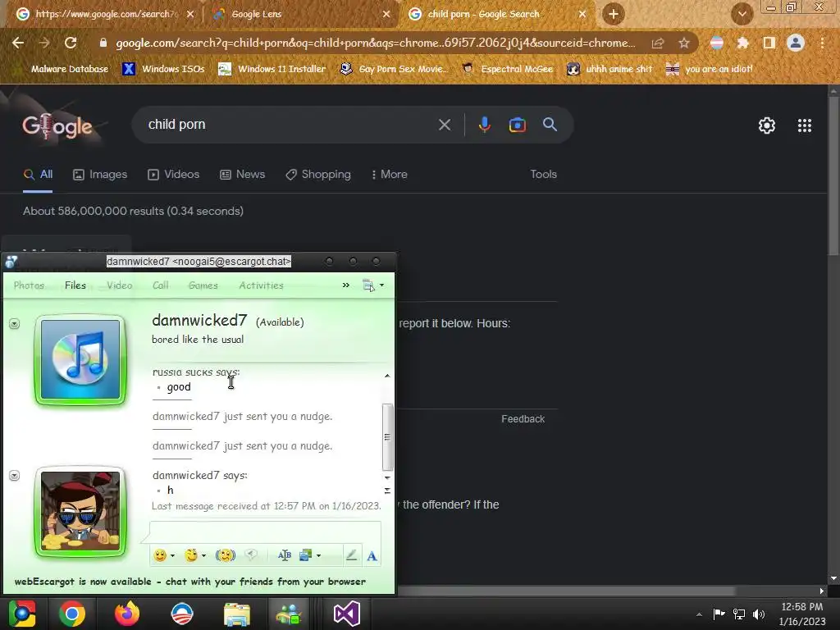
Task: Open the wink picker in messenger
Action: pos(190,555)
